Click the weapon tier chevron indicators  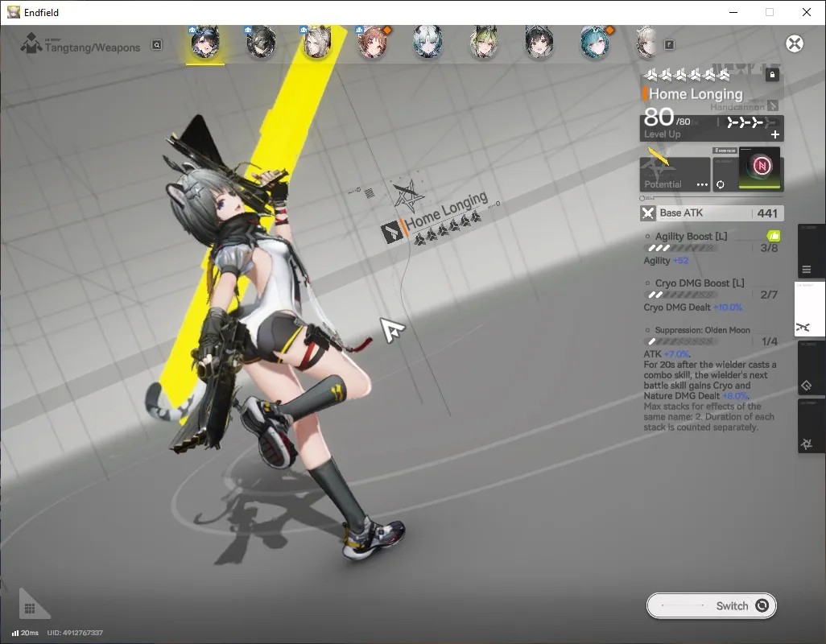pos(750,122)
